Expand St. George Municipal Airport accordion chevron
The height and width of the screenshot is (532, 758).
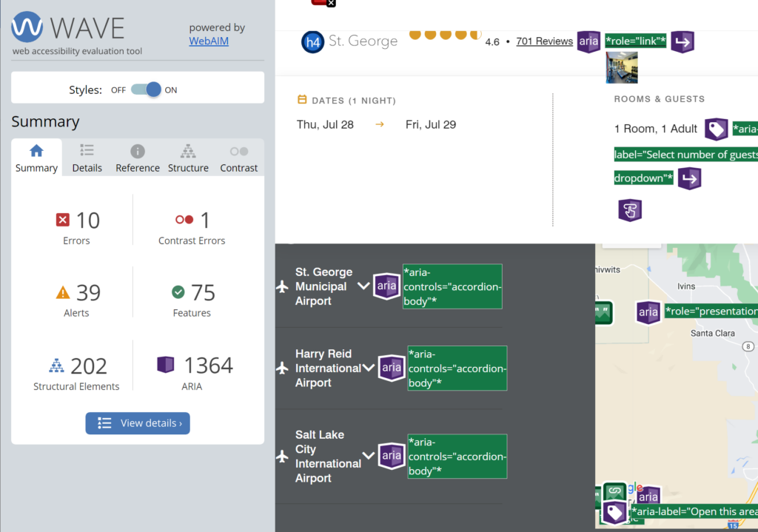pyautogui.click(x=363, y=286)
